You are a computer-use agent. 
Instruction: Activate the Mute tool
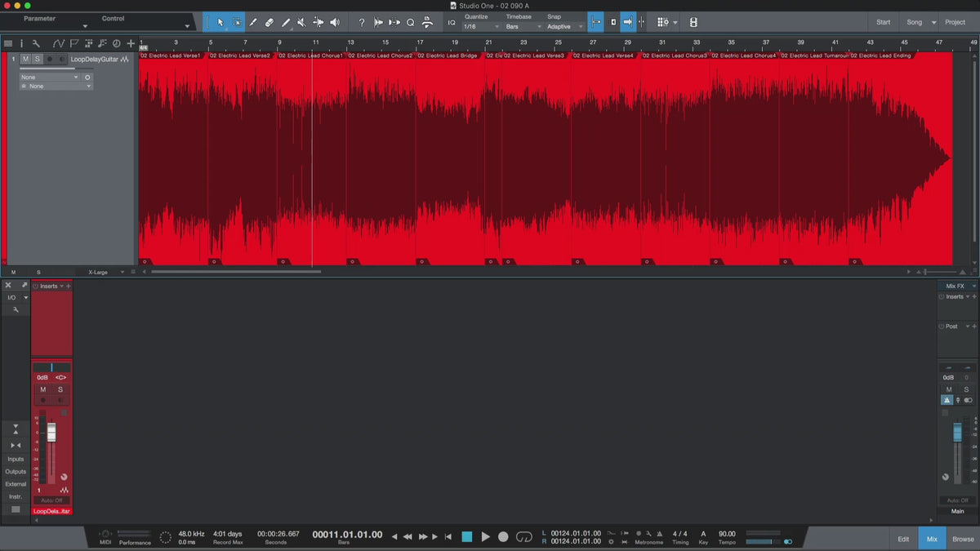click(x=301, y=23)
